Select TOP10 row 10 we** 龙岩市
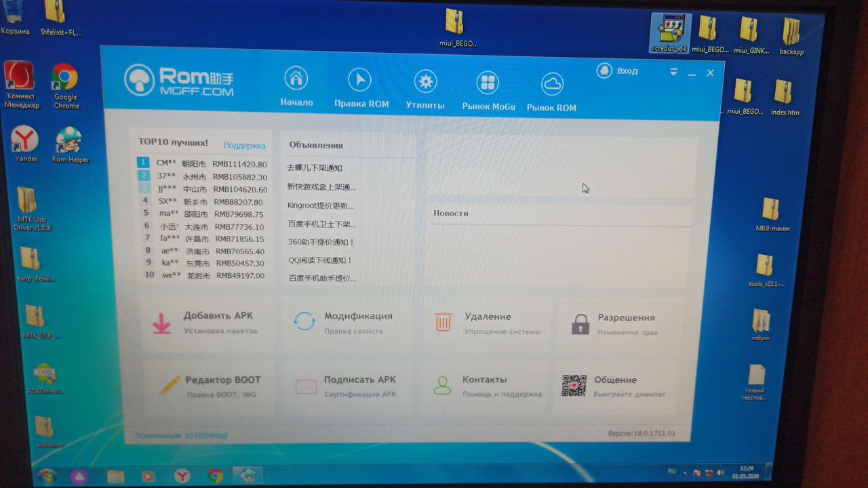 (x=204, y=275)
